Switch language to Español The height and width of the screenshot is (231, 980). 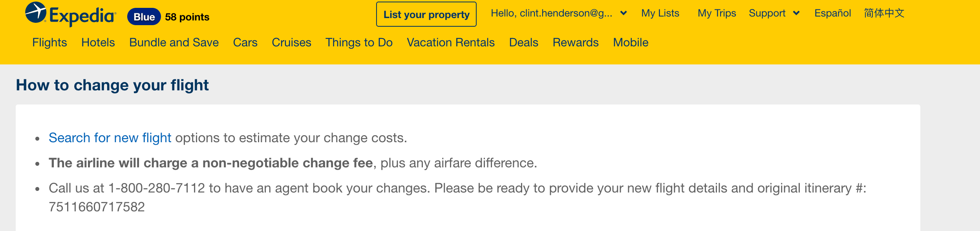(832, 13)
